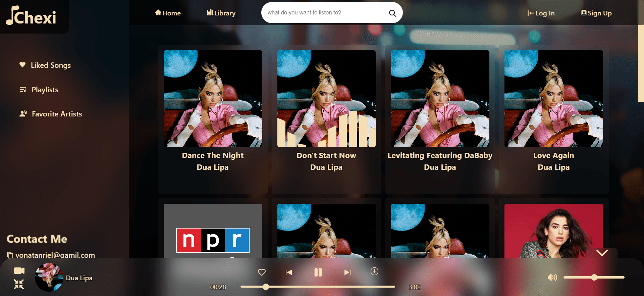Seek using the song progress slider

(318, 287)
